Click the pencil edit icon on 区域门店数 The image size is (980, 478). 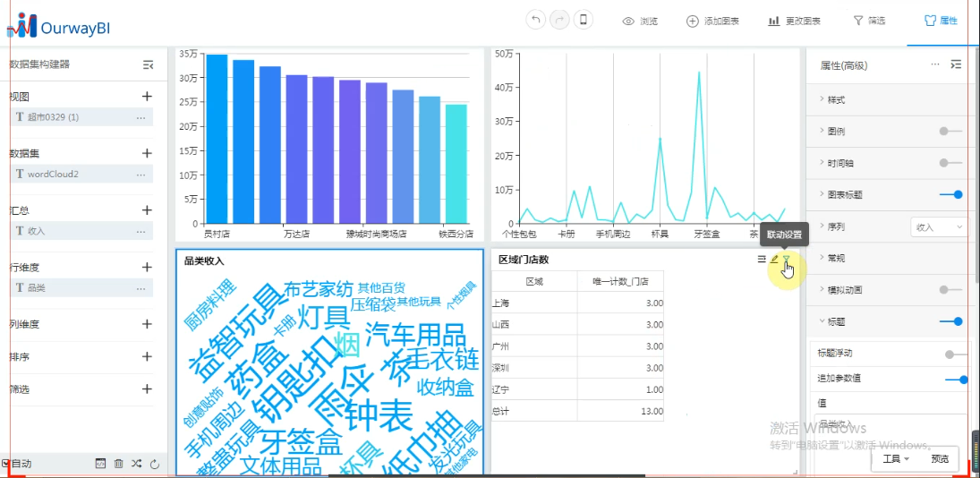(x=774, y=260)
